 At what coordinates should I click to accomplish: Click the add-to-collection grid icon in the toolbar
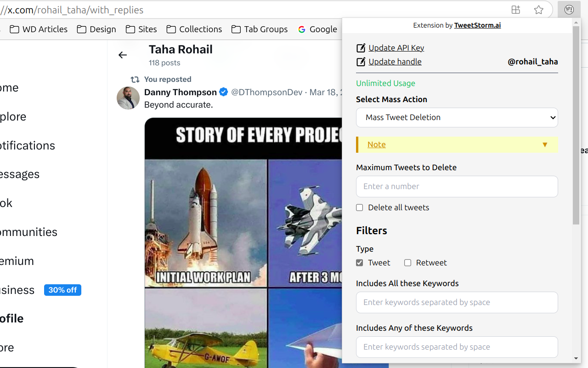pos(515,9)
